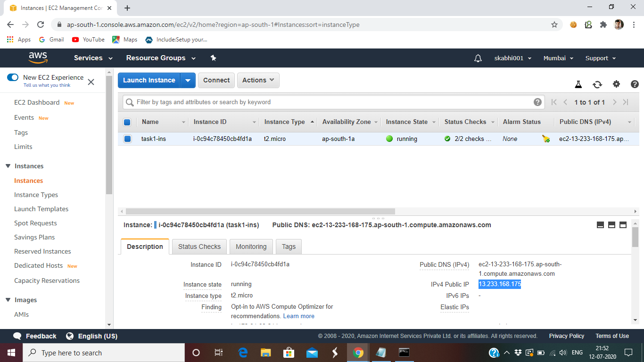Open the Learn more link

299,316
